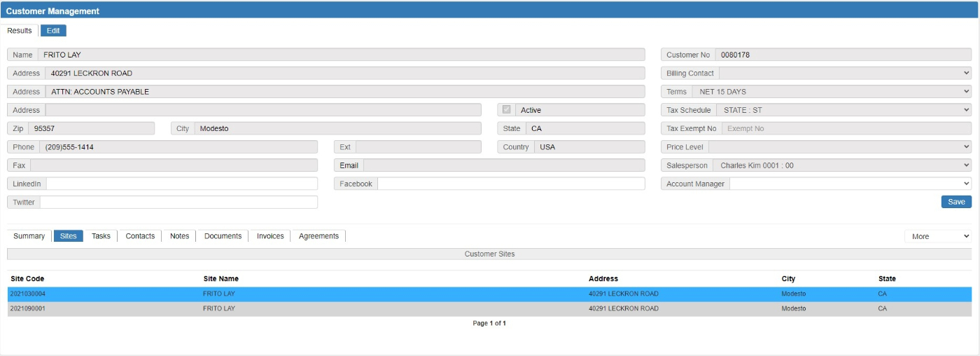The image size is (980, 356).
Task: Click the Tax Exempt No field
Action: coord(847,128)
